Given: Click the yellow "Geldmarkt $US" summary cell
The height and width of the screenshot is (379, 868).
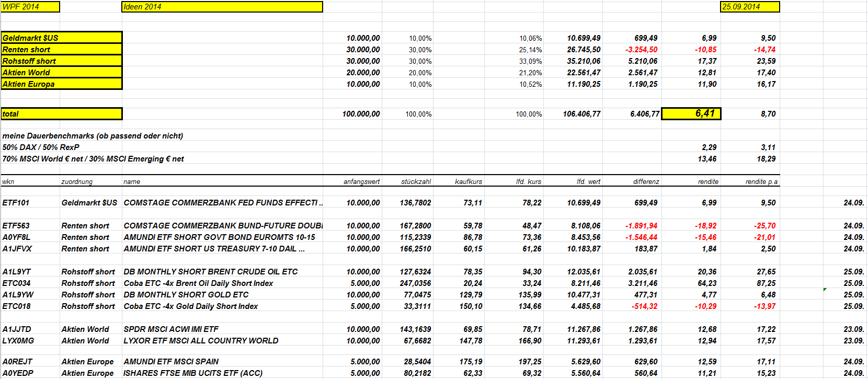Looking at the screenshot, I should 61,38.
